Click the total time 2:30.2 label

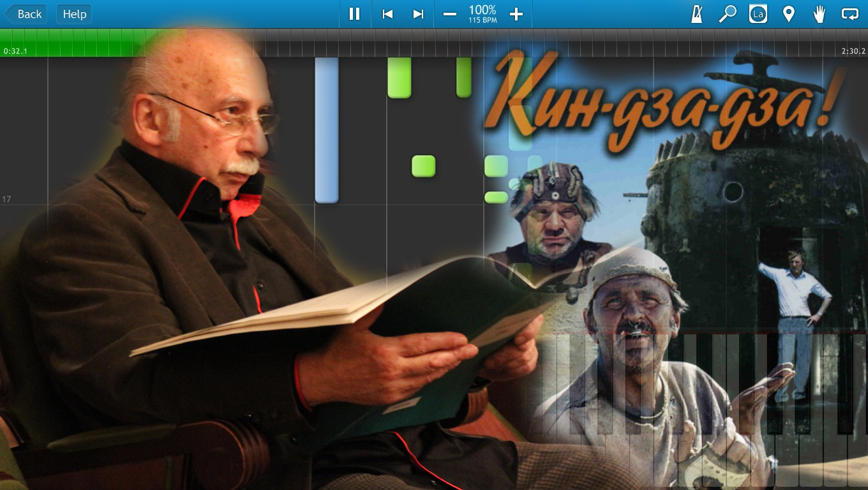click(853, 51)
